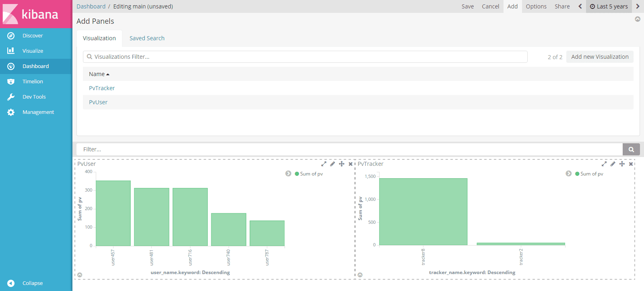
Task: Expand PvTracker panel to full screen
Action: tap(604, 164)
